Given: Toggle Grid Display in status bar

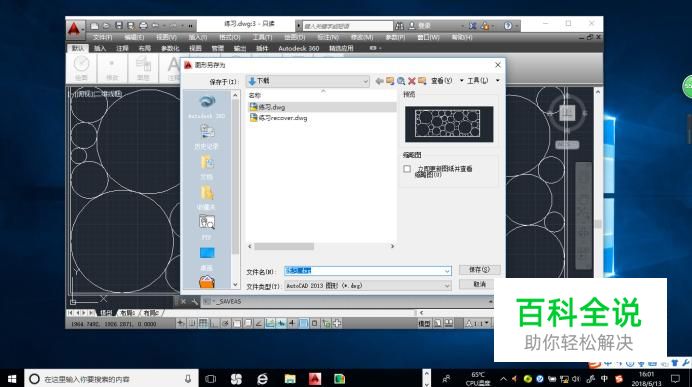Looking at the screenshot, I should coord(203,323).
